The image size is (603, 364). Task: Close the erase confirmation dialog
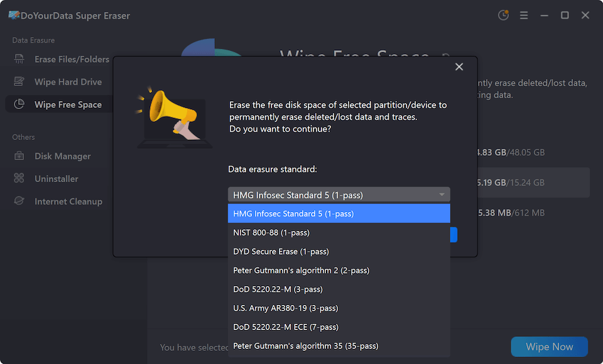point(459,67)
